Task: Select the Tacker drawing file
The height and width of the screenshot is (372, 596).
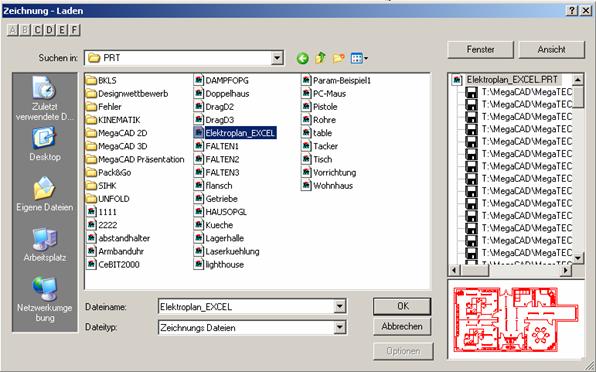Action: pos(320,146)
